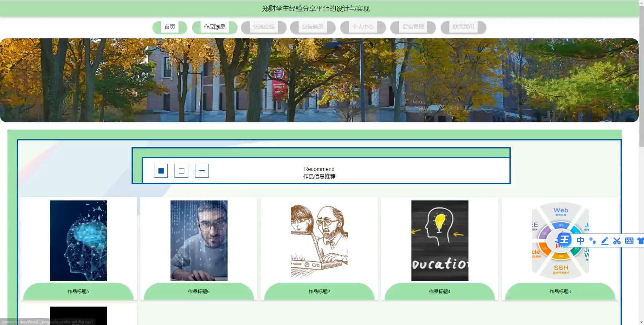Click the blue 王 input method logo
This screenshot has height=325, width=644.
564,240
